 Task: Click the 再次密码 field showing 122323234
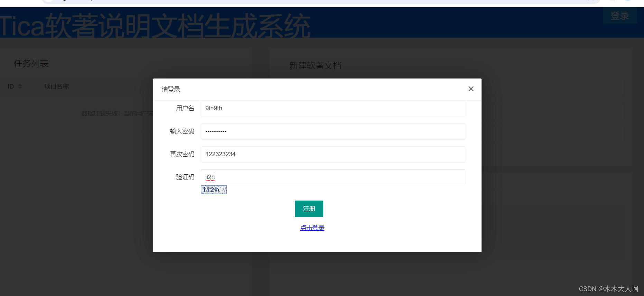(x=333, y=154)
